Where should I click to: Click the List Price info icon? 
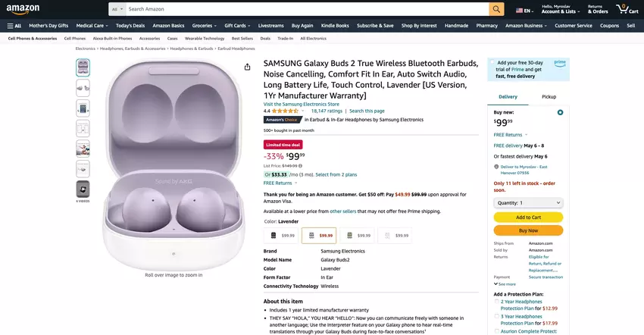300,165
